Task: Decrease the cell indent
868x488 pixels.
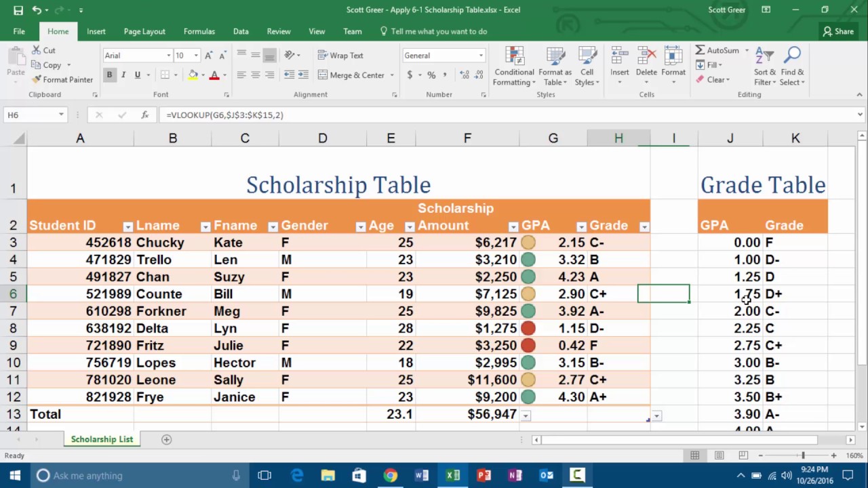Action: coord(289,75)
